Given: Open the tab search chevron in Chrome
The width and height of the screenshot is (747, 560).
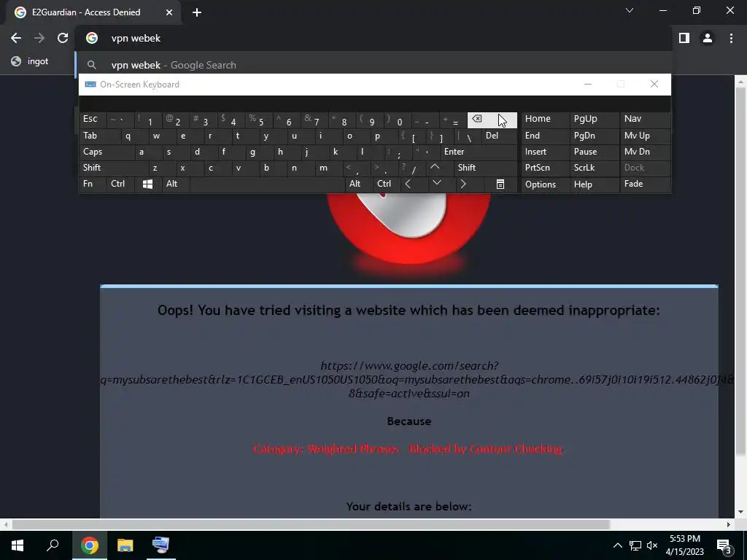Looking at the screenshot, I should point(630,10).
